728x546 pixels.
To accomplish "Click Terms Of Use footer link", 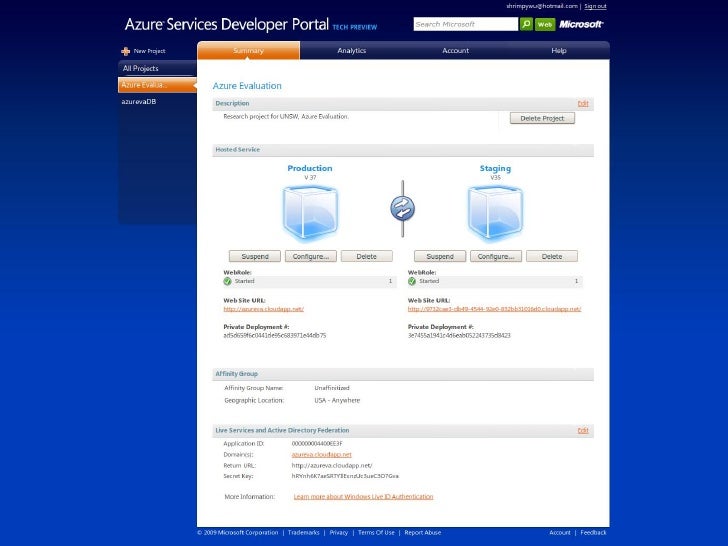I will click(x=376, y=533).
